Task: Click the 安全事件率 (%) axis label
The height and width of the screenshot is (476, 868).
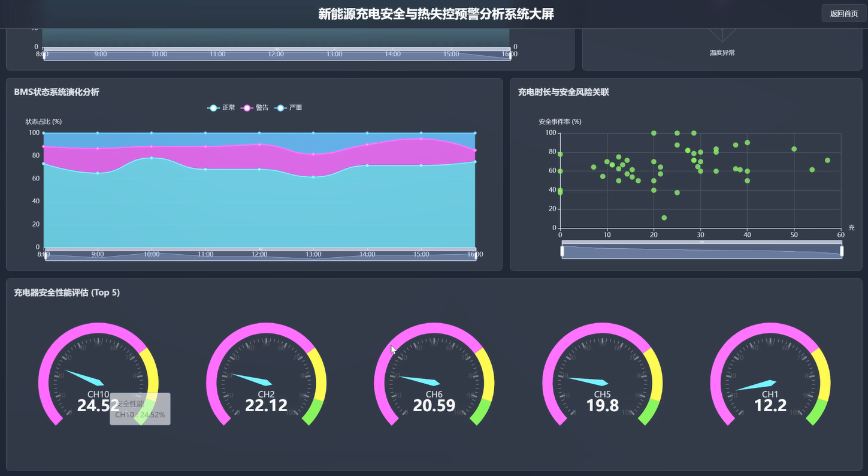Action: [x=559, y=121]
